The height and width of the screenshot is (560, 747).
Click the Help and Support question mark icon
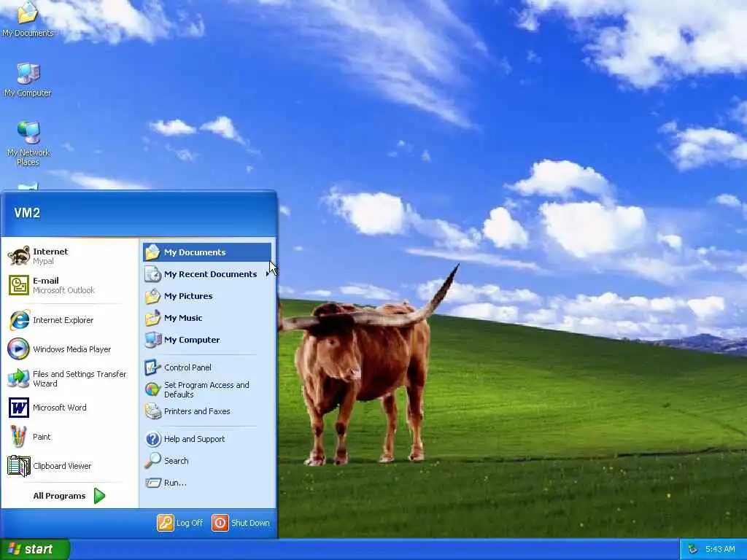tap(152, 439)
